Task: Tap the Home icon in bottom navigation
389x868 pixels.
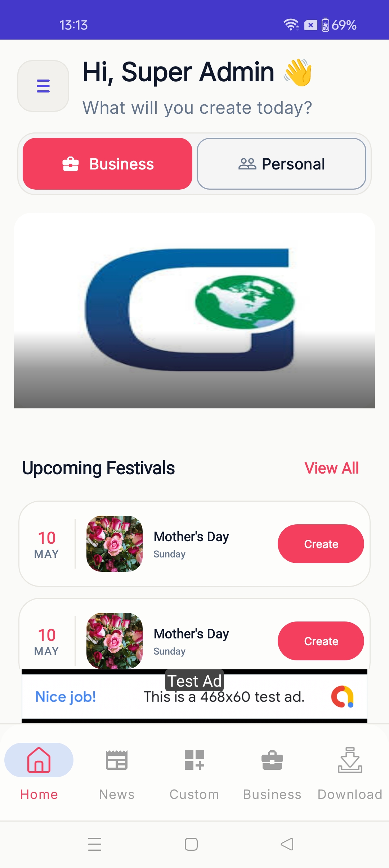Action: [x=39, y=760]
